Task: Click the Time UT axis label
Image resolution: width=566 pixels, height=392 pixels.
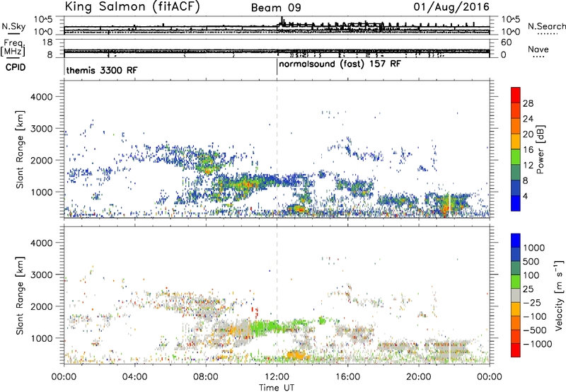Action: pyautogui.click(x=277, y=388)
